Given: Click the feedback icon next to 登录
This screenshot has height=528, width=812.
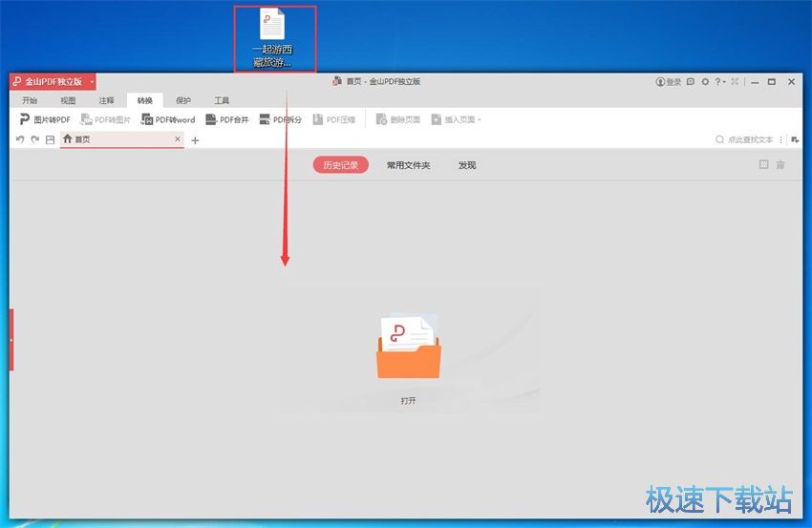Looking at the screenshot, I should coord(691,82).
